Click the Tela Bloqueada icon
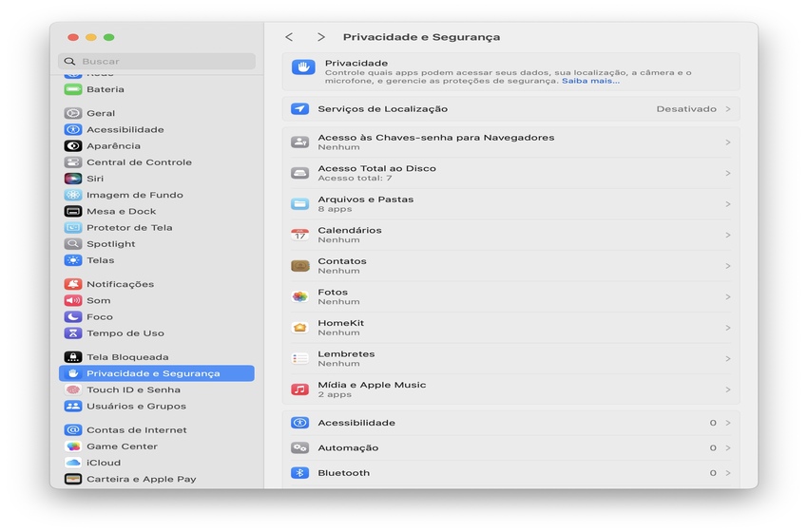The height and width of the screenshot is (532, 808). point(72,357)
